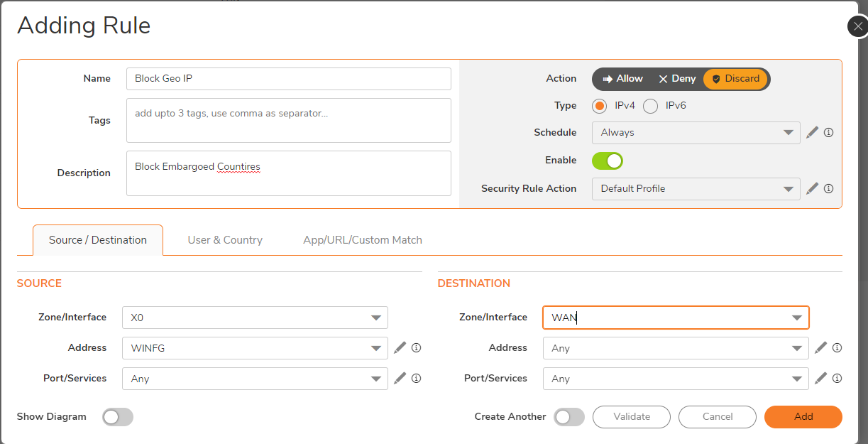Open the App/URL/Custom Match tab
Screen dimensions: 868x444
pyautogui.click(x=362, y=239)
